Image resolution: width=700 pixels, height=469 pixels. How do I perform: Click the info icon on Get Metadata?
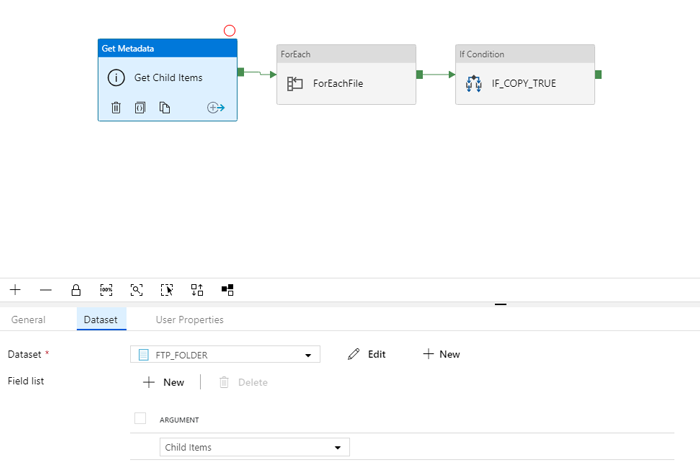(116, 78)
